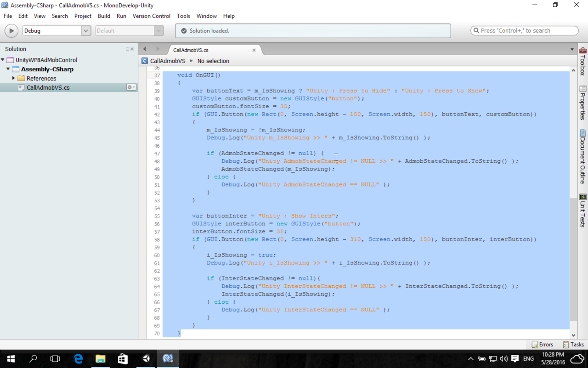Image resolution: width=588 pixels, height=368 pixels.
Task: Open the volume control in system tray
Action: (504, 359)
